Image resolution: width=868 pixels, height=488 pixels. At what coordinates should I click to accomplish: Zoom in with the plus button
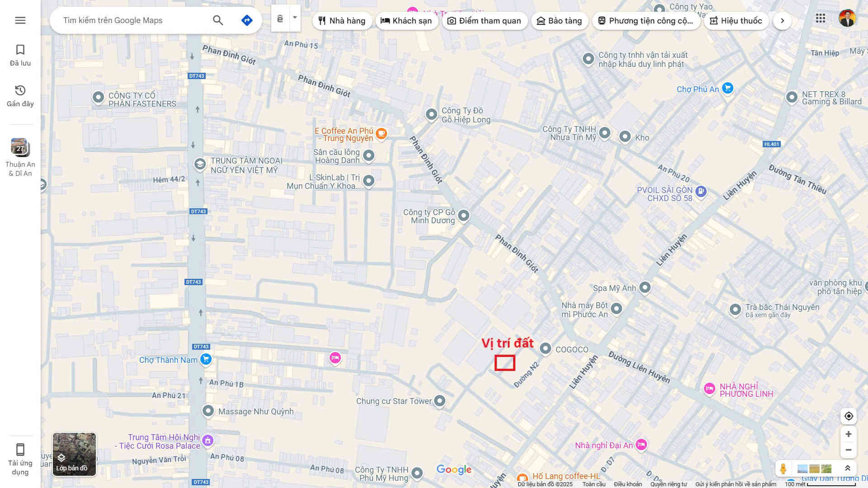(x=849, y=434)
